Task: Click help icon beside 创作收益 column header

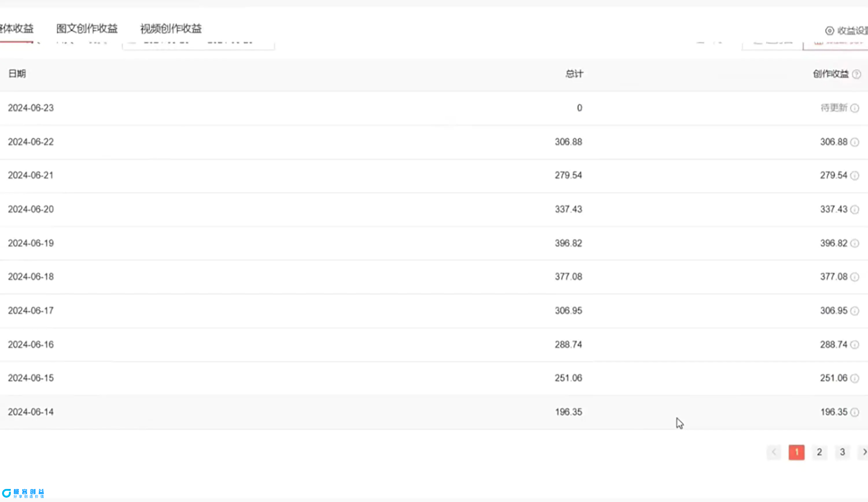Action: click(856, 74)
